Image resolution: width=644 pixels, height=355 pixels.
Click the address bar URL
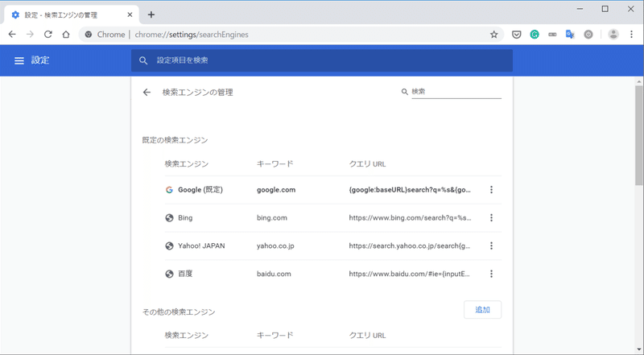pyautogui.click(x=192, y=35)
